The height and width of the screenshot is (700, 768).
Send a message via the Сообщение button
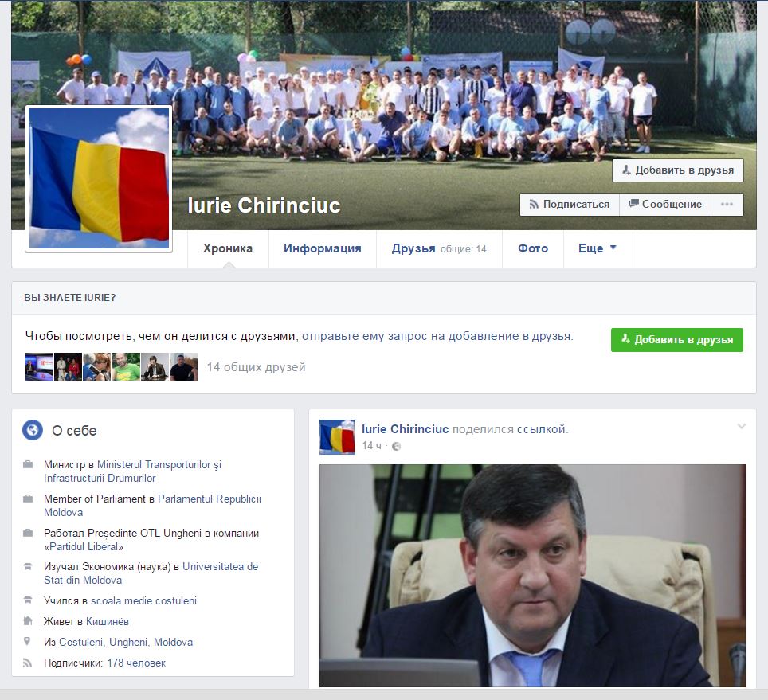[x=665, y=205]
